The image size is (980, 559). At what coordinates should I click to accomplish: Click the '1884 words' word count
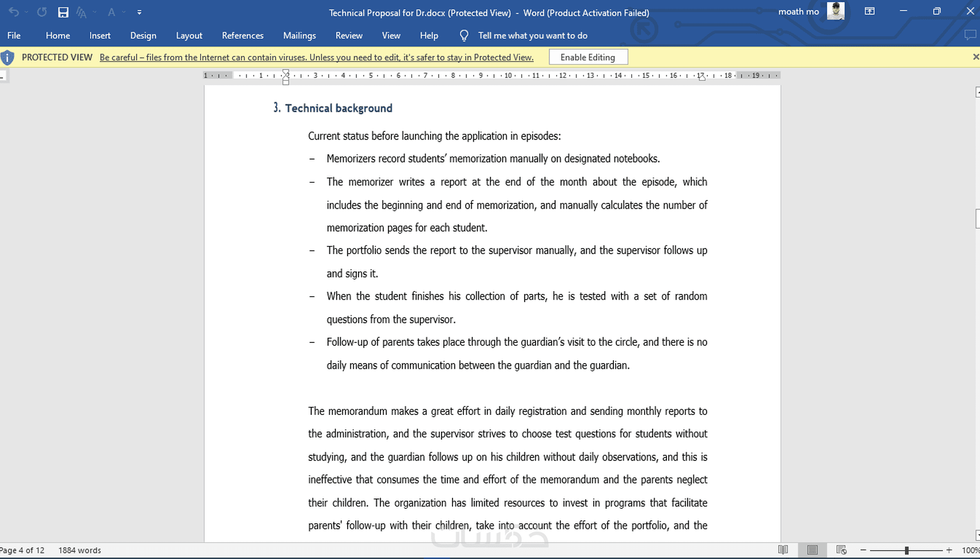pos(80,550)
